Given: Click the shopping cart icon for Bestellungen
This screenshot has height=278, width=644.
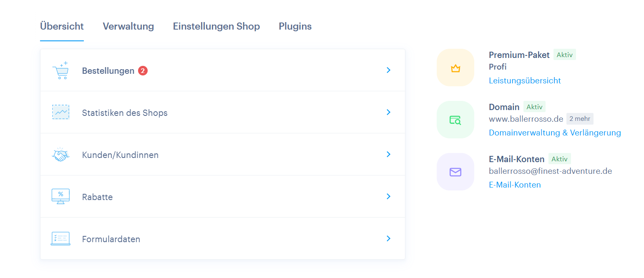Looking at the screenshot, I should (60, 70).
